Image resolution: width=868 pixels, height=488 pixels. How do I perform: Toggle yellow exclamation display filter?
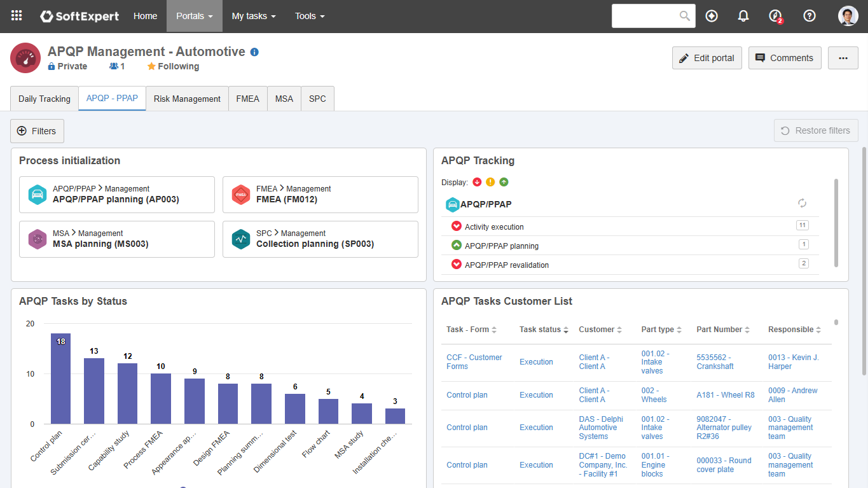[490, 183]
